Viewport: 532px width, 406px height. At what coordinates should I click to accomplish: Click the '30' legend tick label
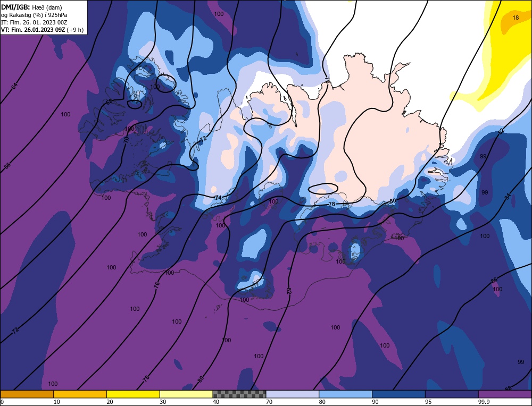tap(163, 402)
